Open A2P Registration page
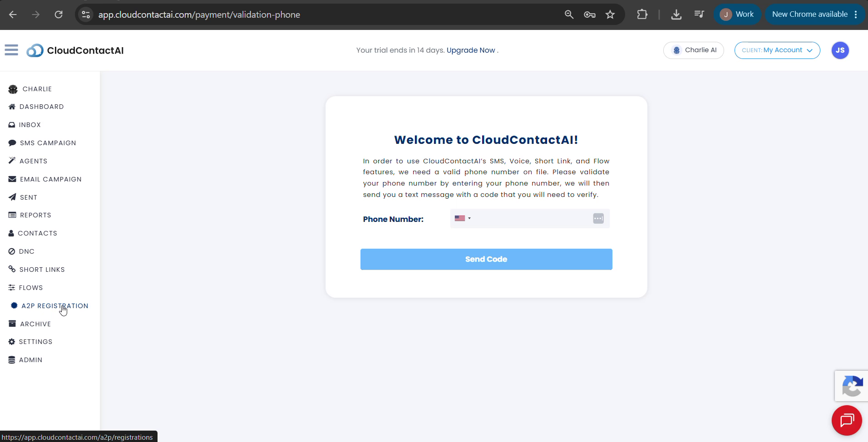The width and height of the screenshot is (868, 442). pos(55,306)
